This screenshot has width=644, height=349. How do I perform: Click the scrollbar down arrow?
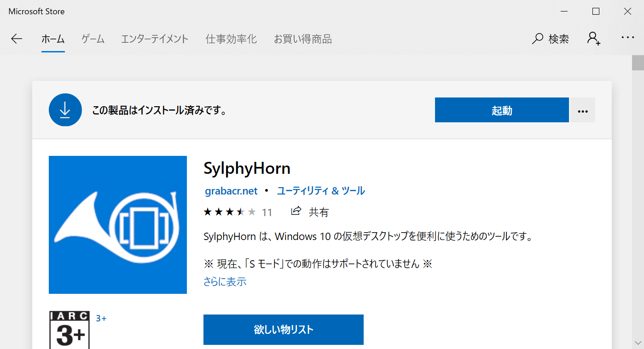638,343
